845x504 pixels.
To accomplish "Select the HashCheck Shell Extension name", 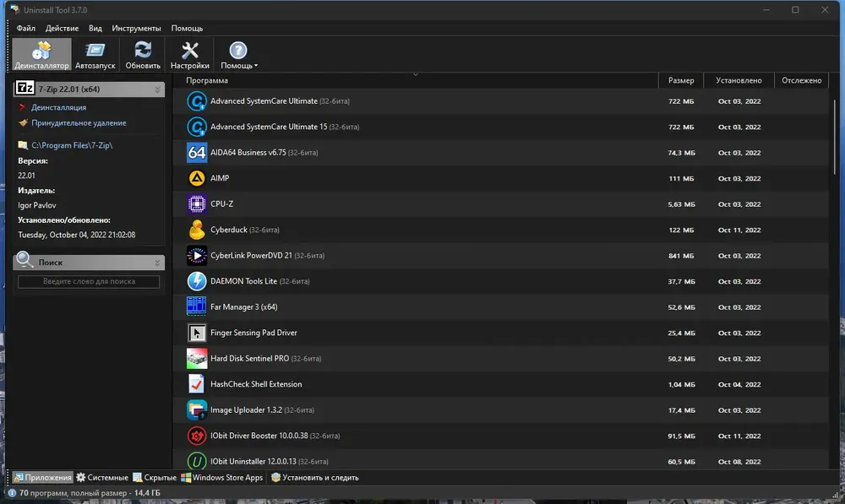I will (x=256, y=384).
